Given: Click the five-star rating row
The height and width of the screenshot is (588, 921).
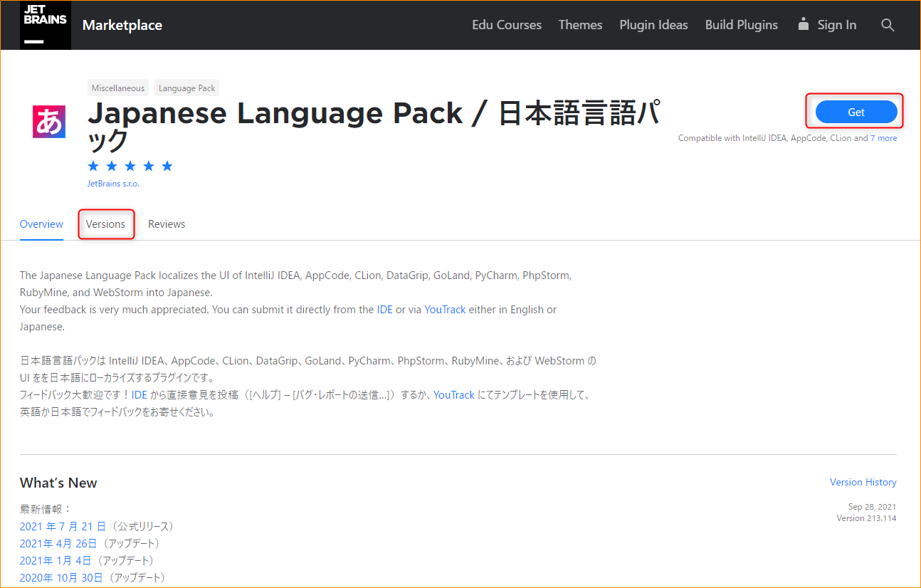Looking at the screenshot, I should (130, 167).
